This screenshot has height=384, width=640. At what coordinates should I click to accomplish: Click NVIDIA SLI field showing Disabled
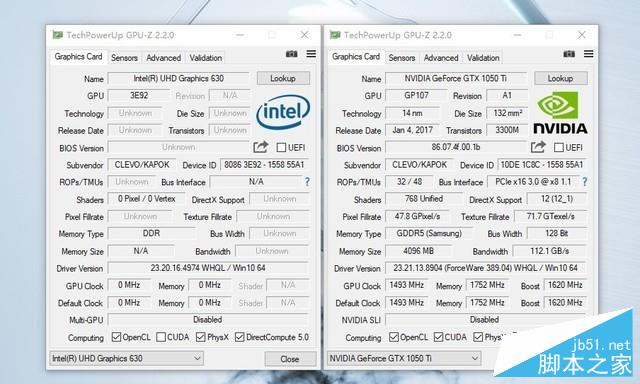click(485, 320)
